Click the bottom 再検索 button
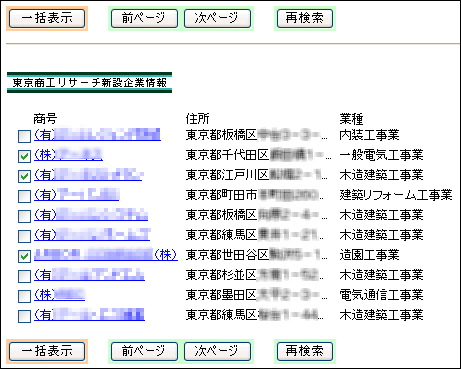The height and width of the screenshot is (369, 461). (305, 351)
